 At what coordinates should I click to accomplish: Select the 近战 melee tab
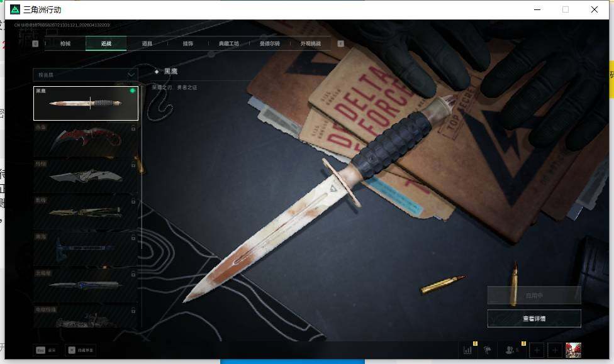tap(106, 43)
